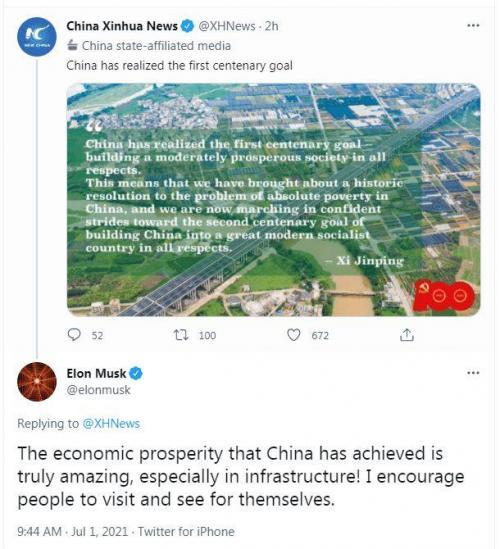Click the 9:44 AM Jul 1, 2021 timestamp

pos(72,531)
